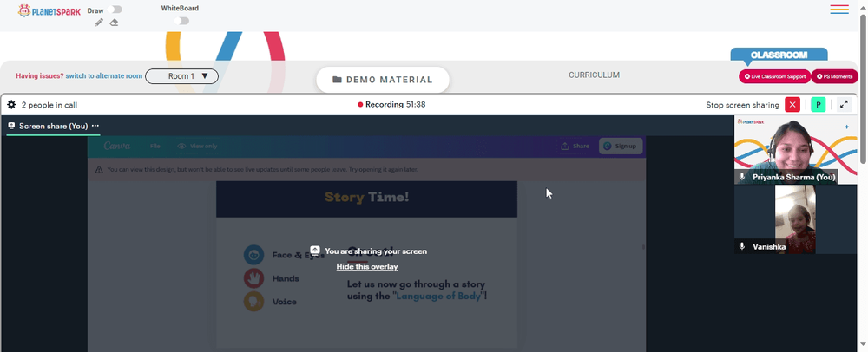868x352 pixels.
Task: Click the PlanetSpark logo
Action: point(49,11)
